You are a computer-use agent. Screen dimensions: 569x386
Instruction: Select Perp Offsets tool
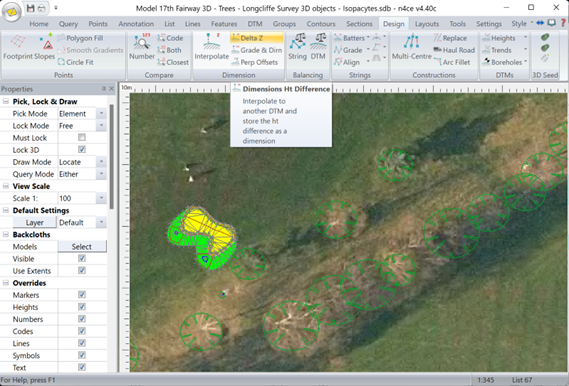255,62
